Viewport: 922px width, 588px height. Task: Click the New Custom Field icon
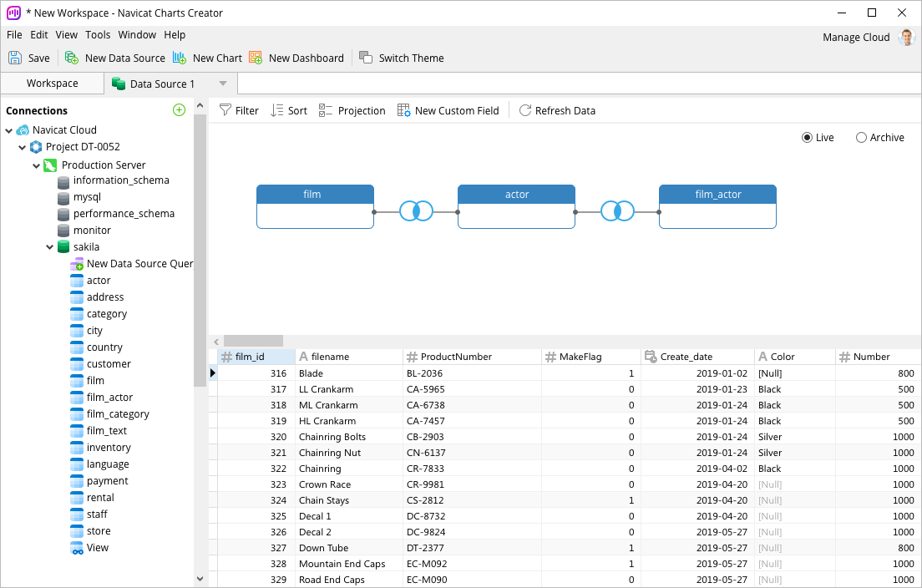tap(403, 110)
